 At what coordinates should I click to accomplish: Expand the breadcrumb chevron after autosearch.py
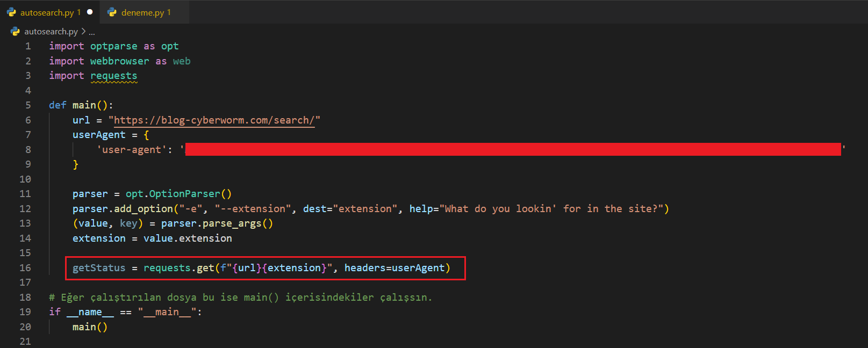click(83, 32)
